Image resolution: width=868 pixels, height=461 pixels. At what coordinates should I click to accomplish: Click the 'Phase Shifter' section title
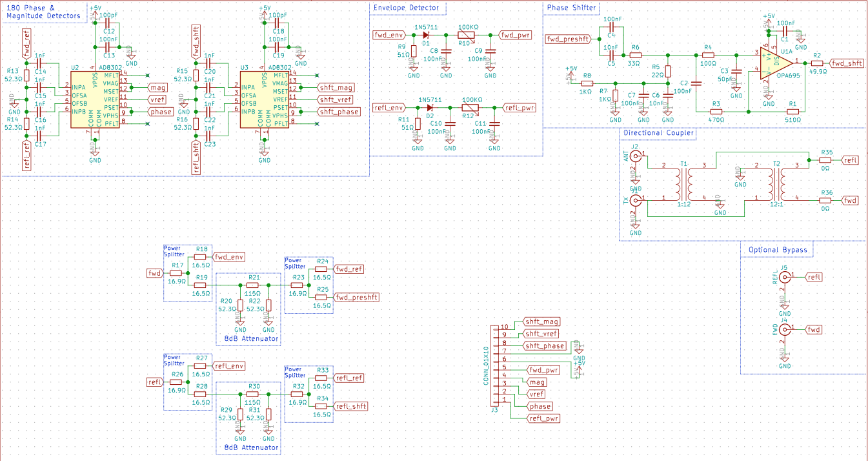point(572,8)
